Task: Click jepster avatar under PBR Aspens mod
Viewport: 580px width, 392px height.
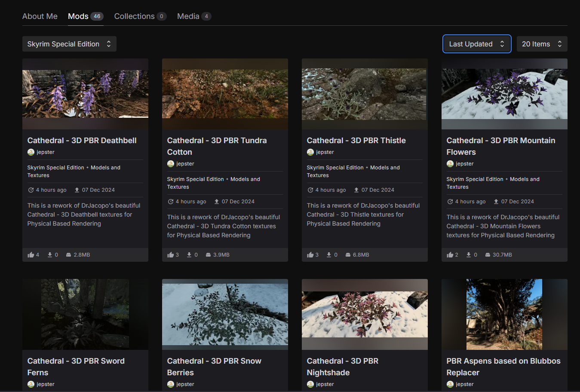Action: tap(450, 384)
